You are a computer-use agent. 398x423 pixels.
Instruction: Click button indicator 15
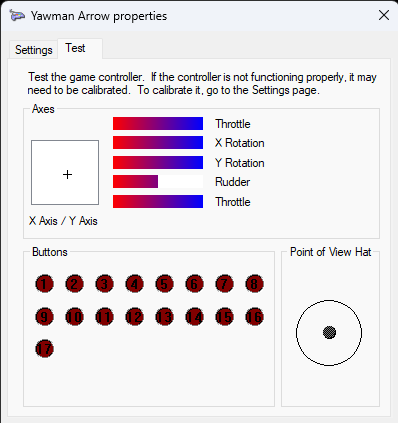coord(224,317)
